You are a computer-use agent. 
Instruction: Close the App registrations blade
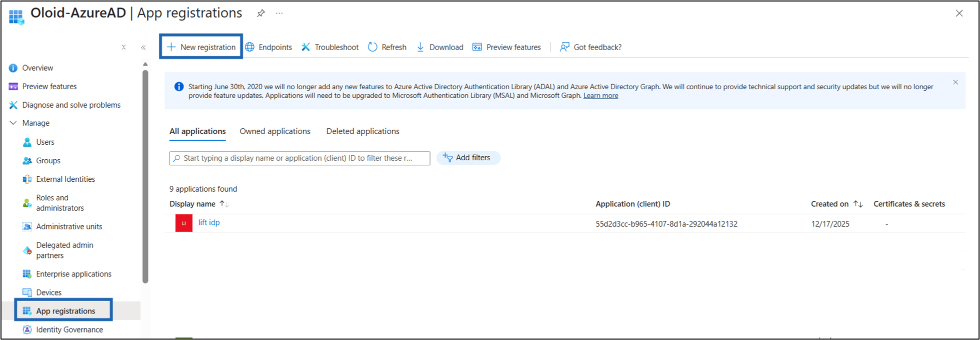point(959,14)
